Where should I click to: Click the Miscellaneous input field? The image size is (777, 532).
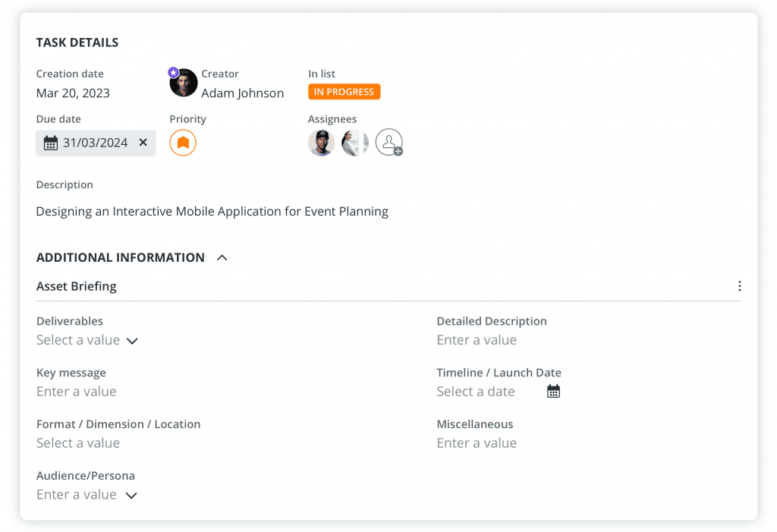coord(477,443)
